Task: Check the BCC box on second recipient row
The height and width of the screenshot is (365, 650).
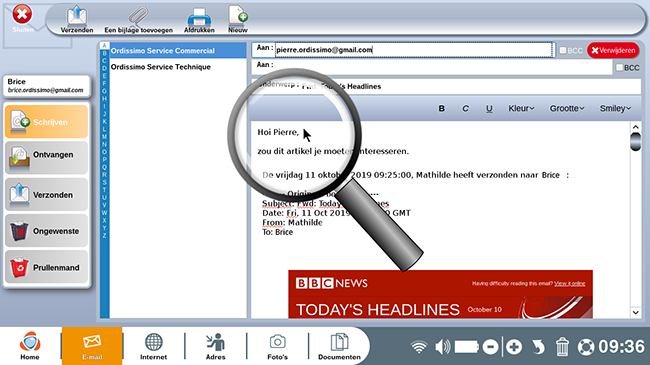Action: [619, 67]
